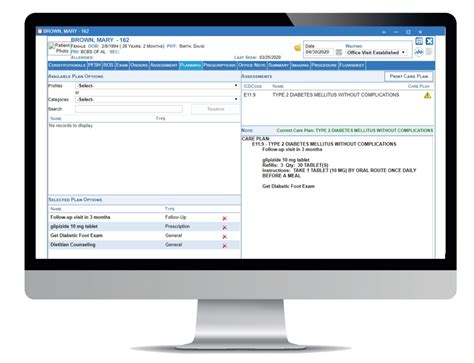Click the Search button
The image size is (474, 363).
[x=216, y=109]
